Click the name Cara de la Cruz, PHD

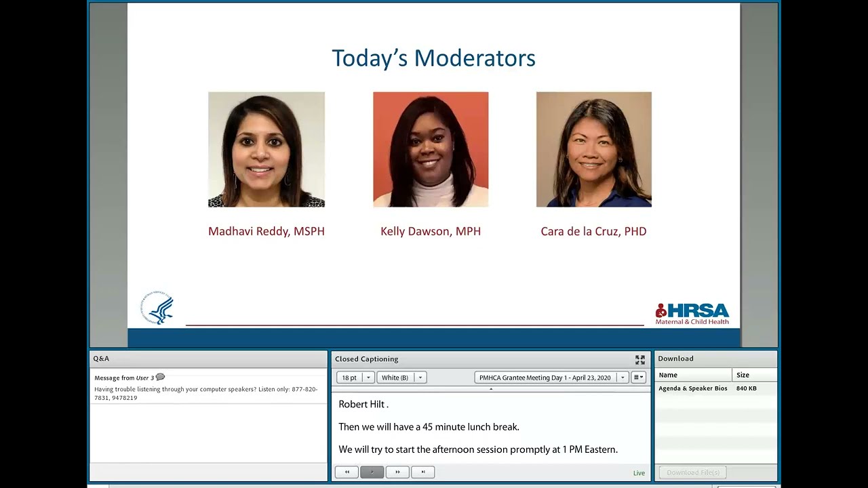593,231
